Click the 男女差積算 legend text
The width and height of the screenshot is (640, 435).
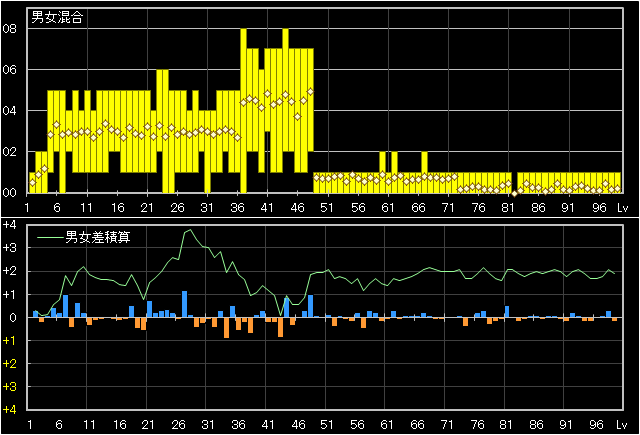98,237
